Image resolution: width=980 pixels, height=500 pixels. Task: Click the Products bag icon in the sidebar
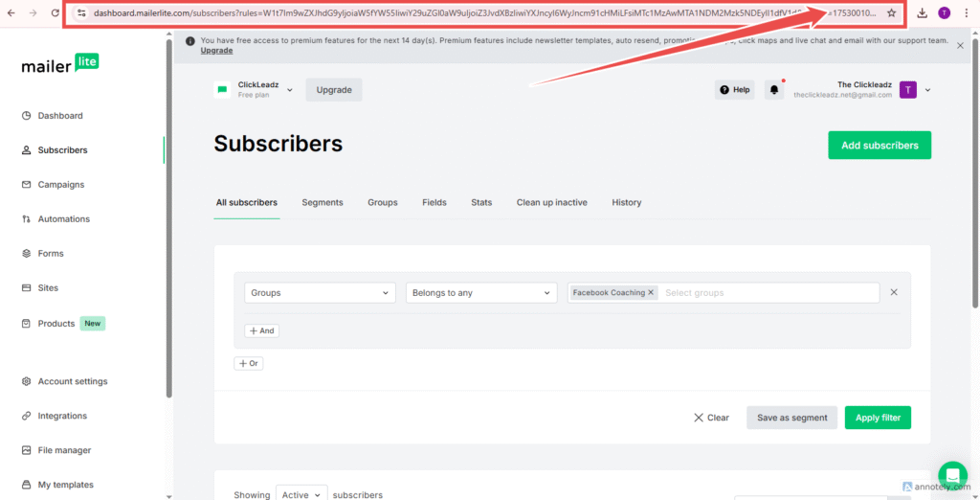[x=26, y=324]
